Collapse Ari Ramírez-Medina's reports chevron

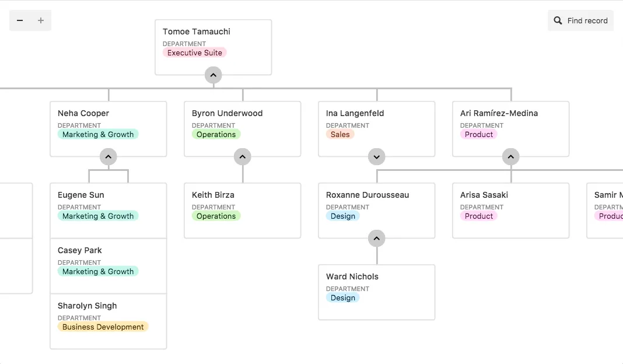click(x=511, y=157)
